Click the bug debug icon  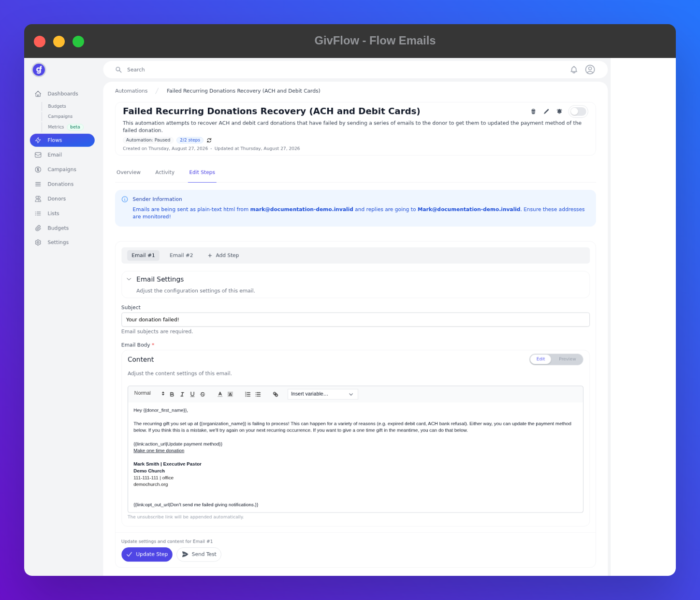[559, 112]
